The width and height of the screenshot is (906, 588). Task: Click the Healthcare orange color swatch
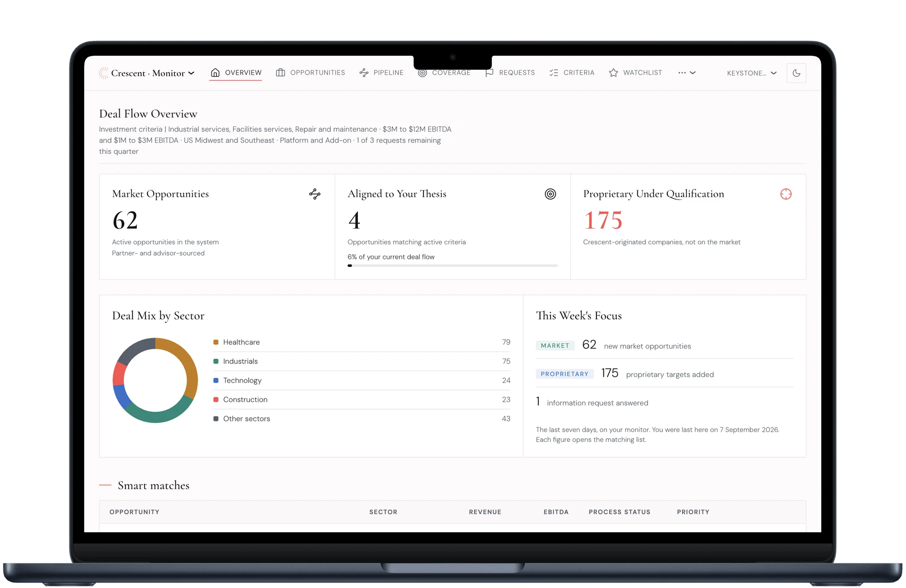tap(216, 342)
